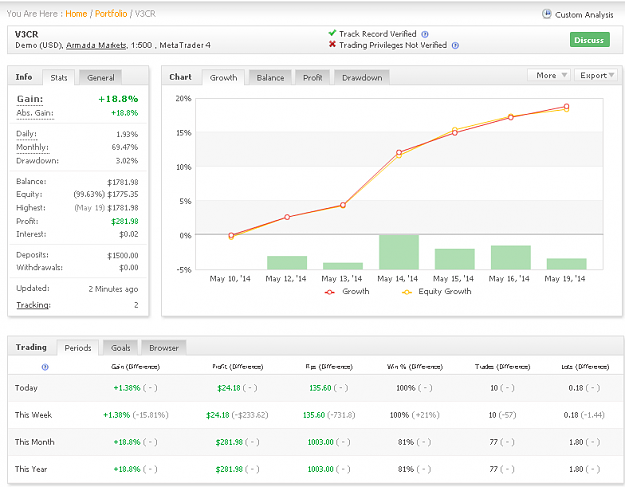This screenshot has width=625, height=487.
Task: Click the V3CR account title
Action: 27,34
